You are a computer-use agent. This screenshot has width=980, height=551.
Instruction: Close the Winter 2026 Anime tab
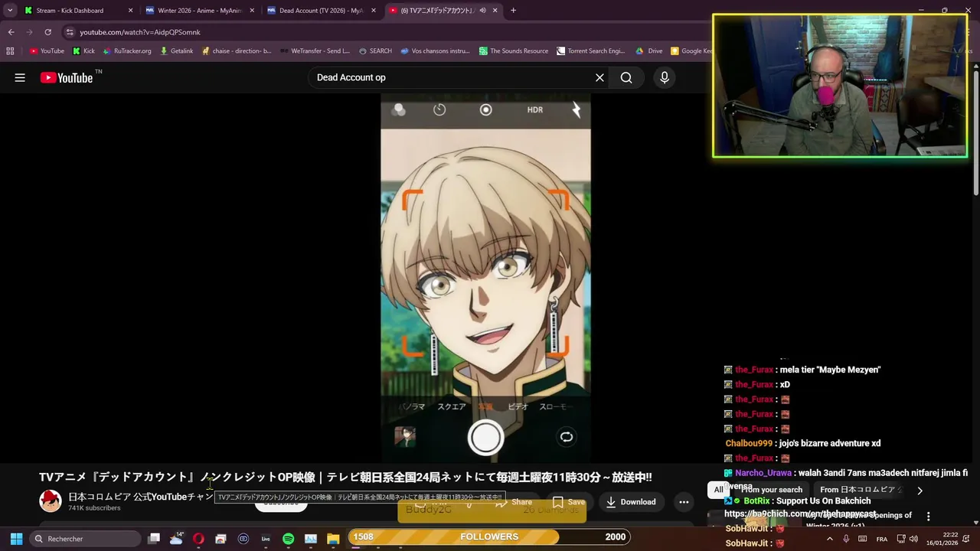[252, 11]
